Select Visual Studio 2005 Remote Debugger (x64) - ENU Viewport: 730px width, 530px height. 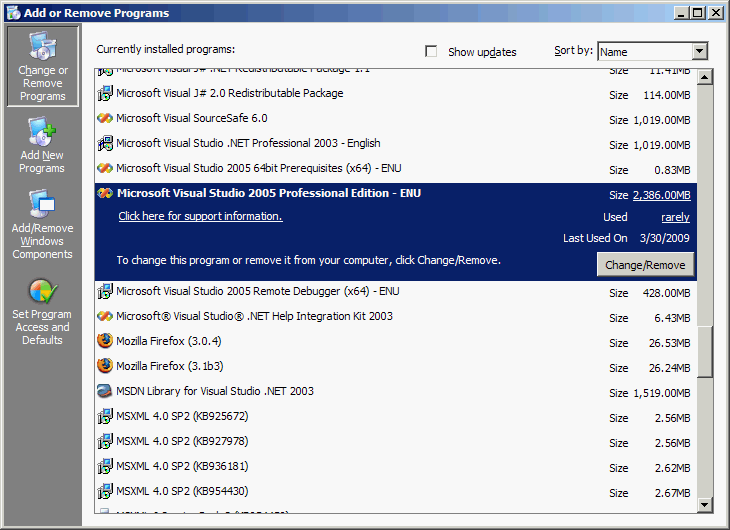coord(395,292)
